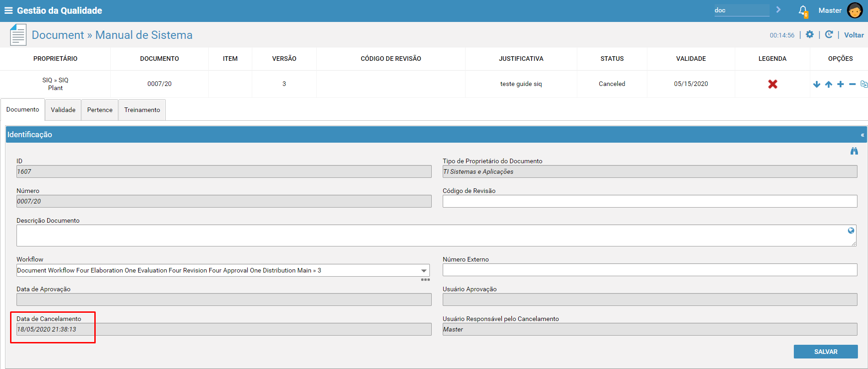868x369 pixels.
Task: Click the Master username label
Action: tap(830, 10)
